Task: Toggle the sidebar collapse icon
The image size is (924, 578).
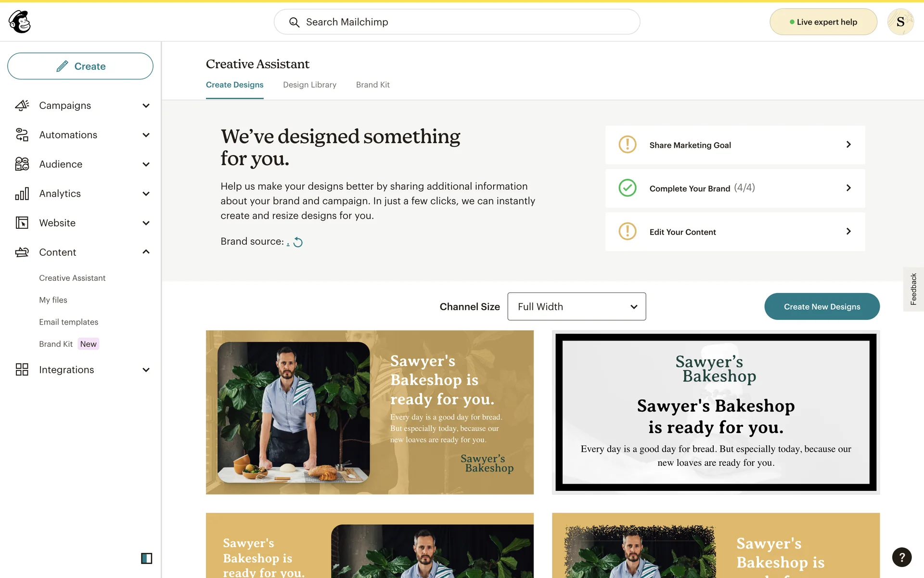Action: coord(147,558)
